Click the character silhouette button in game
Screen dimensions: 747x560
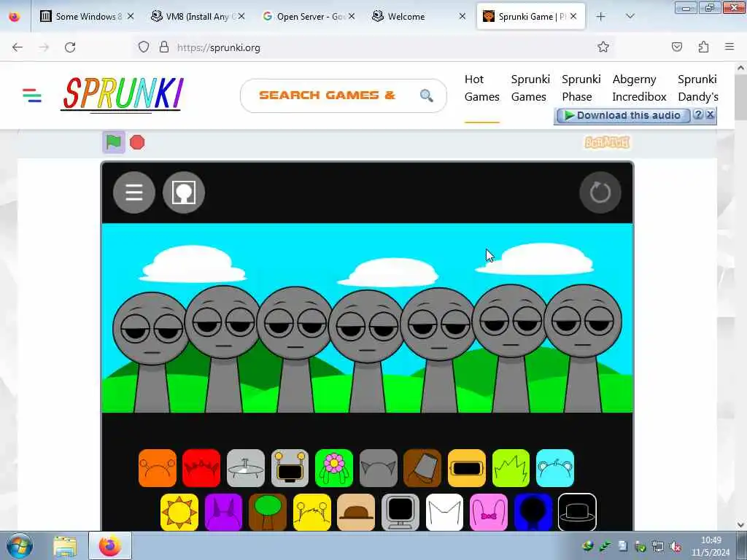coord(184,192)
